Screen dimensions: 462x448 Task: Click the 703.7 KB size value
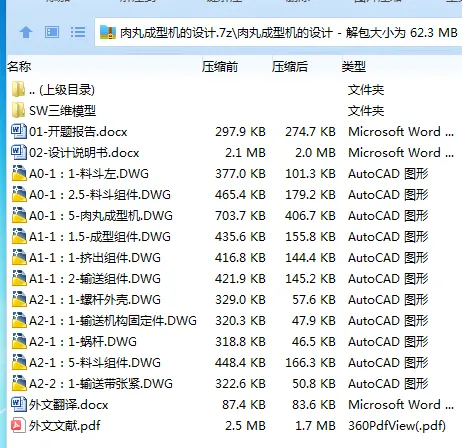click(x=240, y=216)
